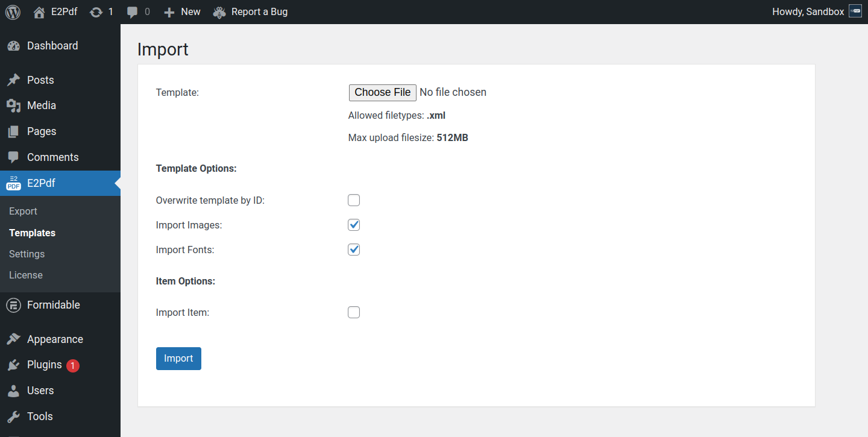Enable the Import Item checkbox
The image size is (868, 437).
(x=354, y=312)
